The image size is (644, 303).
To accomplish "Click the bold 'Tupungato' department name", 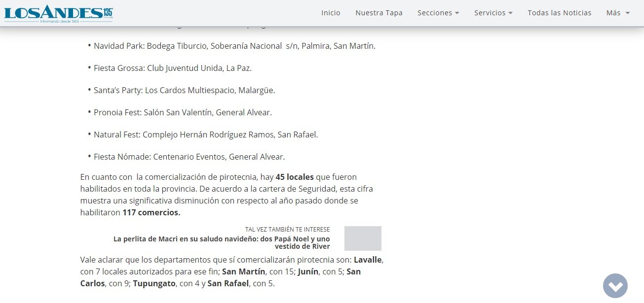I will (154, 283).
